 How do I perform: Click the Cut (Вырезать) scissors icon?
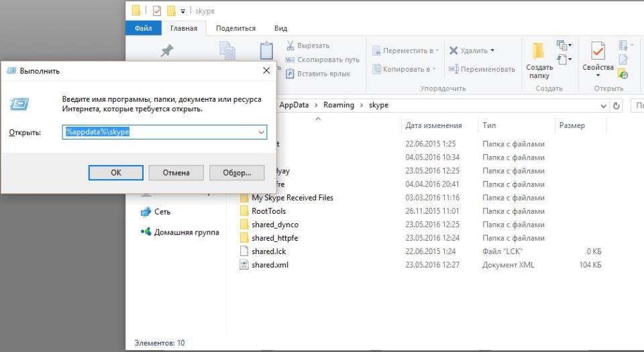[290, 46]
